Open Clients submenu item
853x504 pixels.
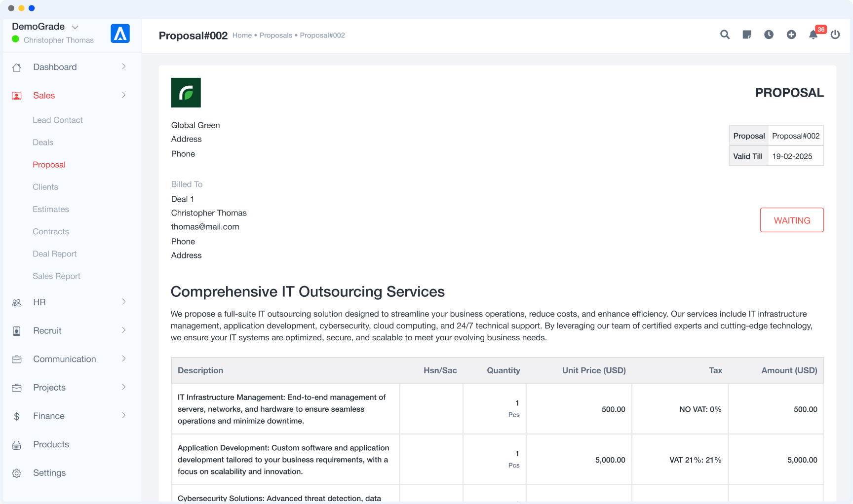(x=45, y=187)
